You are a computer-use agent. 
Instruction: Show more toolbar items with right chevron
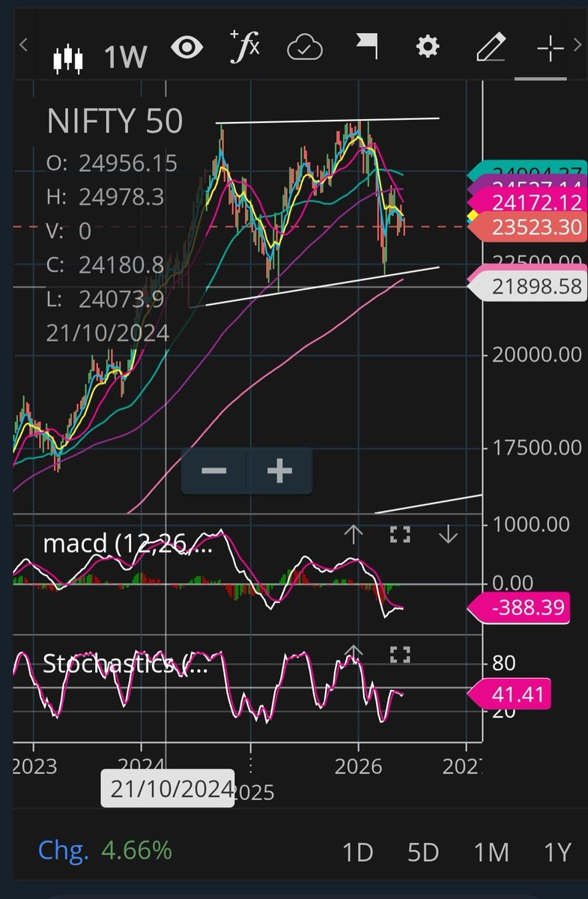point(578,46)
